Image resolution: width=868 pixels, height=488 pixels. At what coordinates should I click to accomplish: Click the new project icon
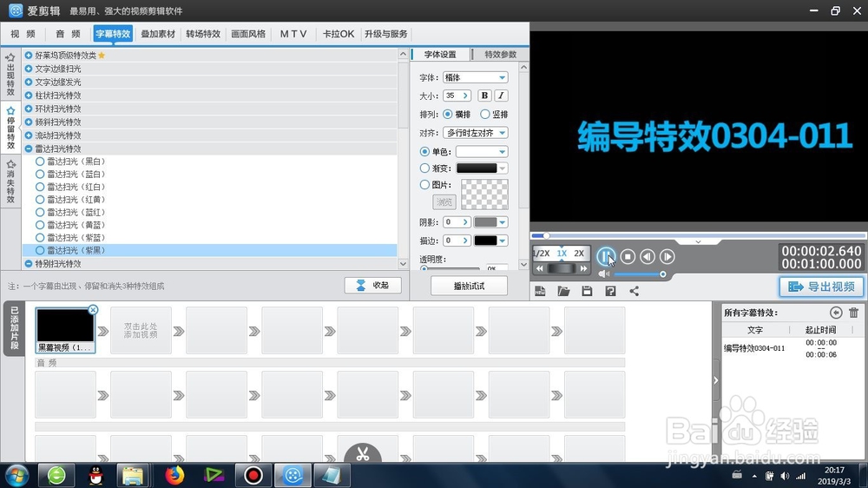pyautogui.click(x=540, y=291)
